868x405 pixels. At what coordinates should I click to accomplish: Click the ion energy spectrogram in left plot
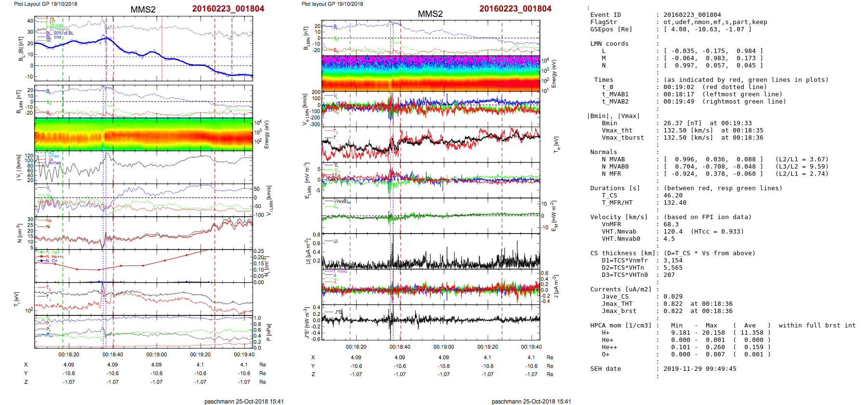(143, 134)
